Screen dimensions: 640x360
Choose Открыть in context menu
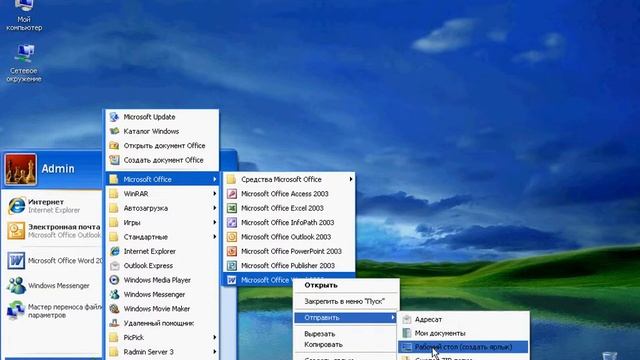(346, 285)
